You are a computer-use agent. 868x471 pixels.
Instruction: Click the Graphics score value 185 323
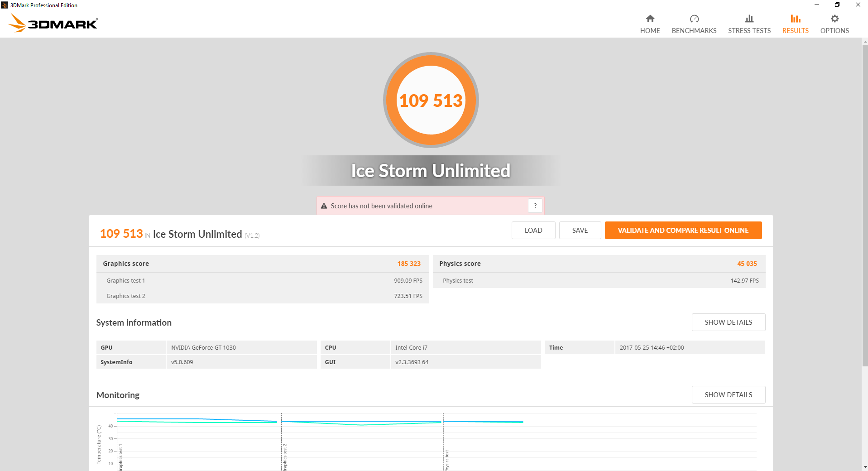point(409,264)
